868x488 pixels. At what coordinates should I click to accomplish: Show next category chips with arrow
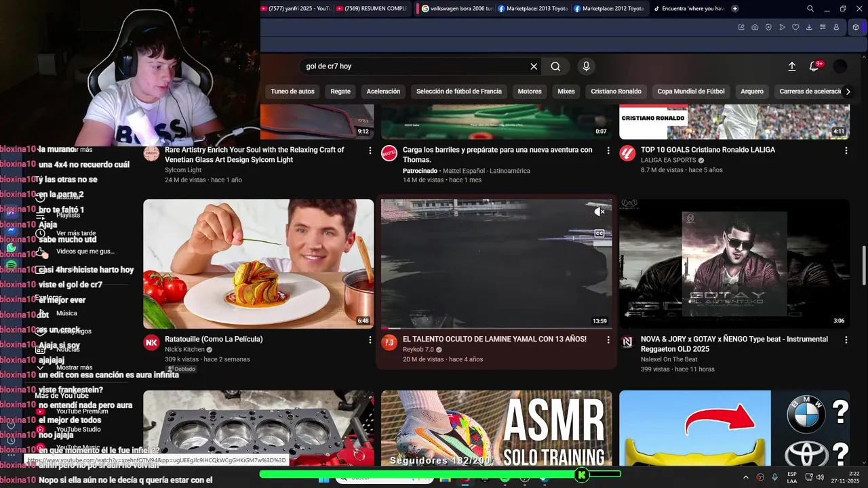tap(847, 91)
